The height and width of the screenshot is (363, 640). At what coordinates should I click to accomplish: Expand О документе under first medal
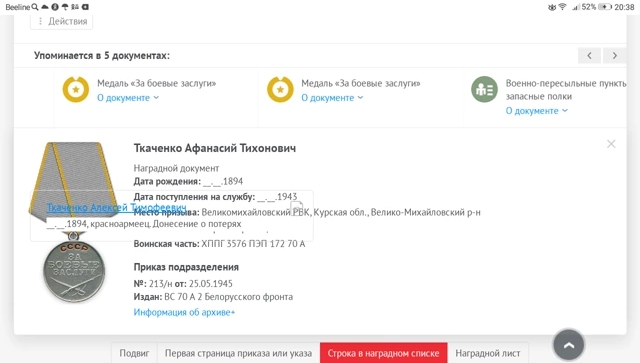pos(128,98)
